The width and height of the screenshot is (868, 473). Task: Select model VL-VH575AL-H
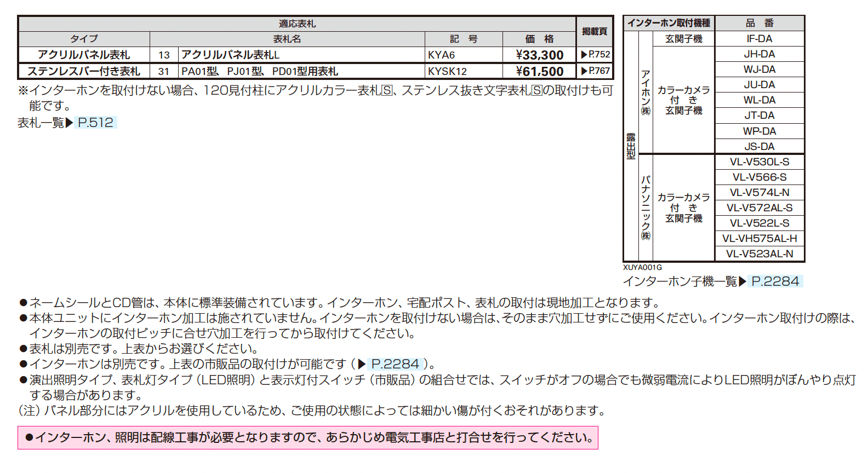759,238
